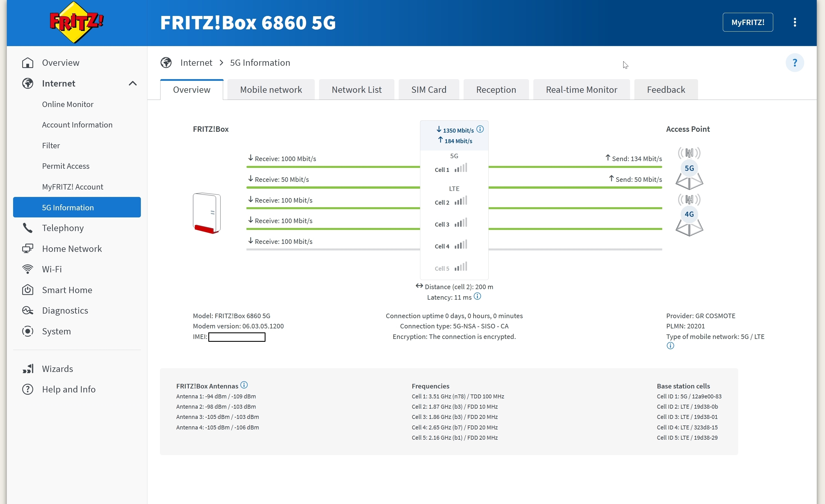Click 'Distance (cell 2): 200 m' text
The width and height of the screenshot is (825, 504).
point(454,287)
